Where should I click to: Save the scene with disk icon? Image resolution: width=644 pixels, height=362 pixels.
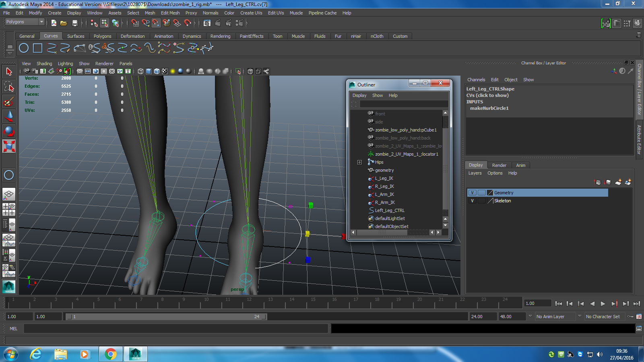[75, 23]
